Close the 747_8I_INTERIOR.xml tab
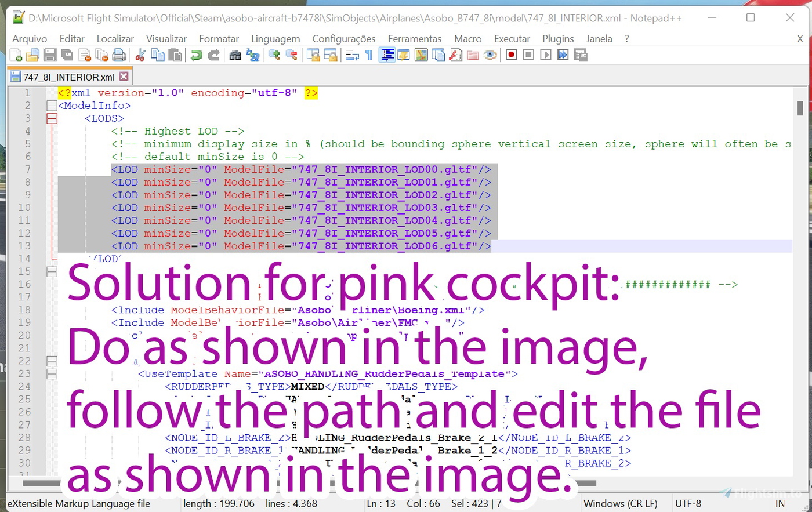The image size is (812, 512). pos(124,77)
